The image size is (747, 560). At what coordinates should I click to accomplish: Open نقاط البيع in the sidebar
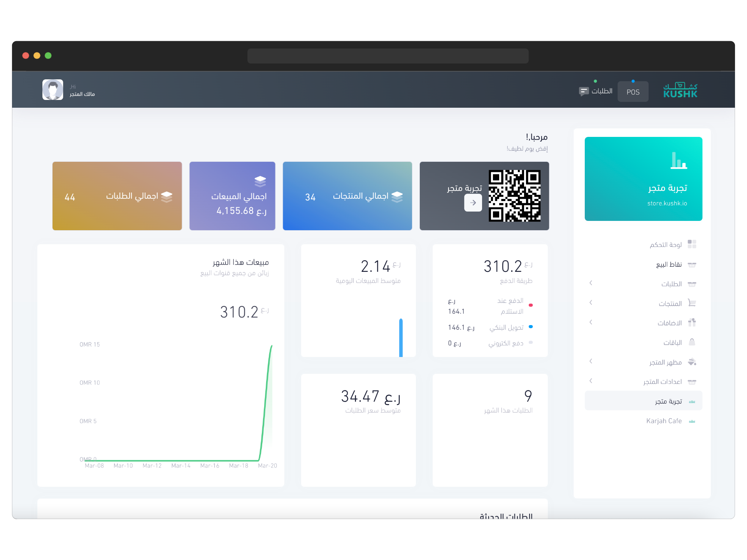[x=669, y=264]
